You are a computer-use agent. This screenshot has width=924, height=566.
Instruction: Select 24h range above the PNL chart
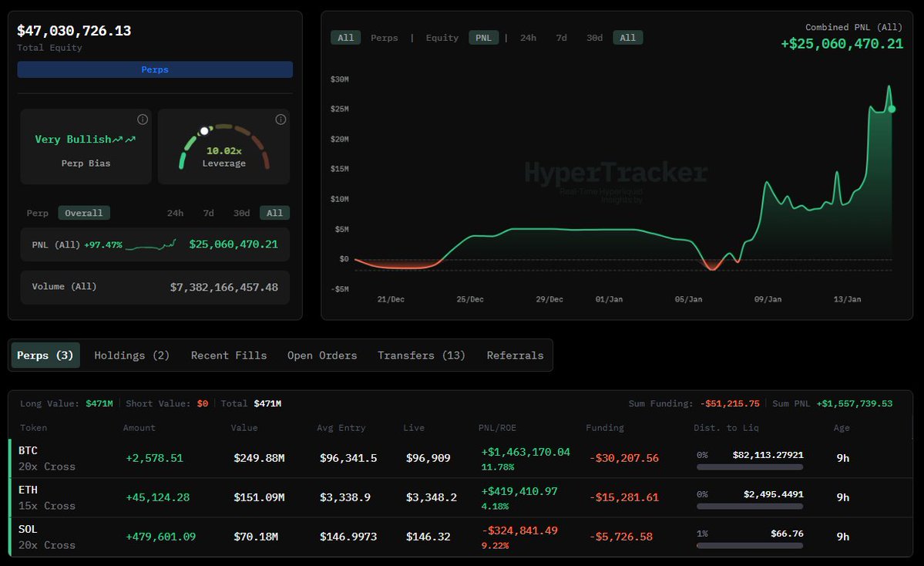528,38
